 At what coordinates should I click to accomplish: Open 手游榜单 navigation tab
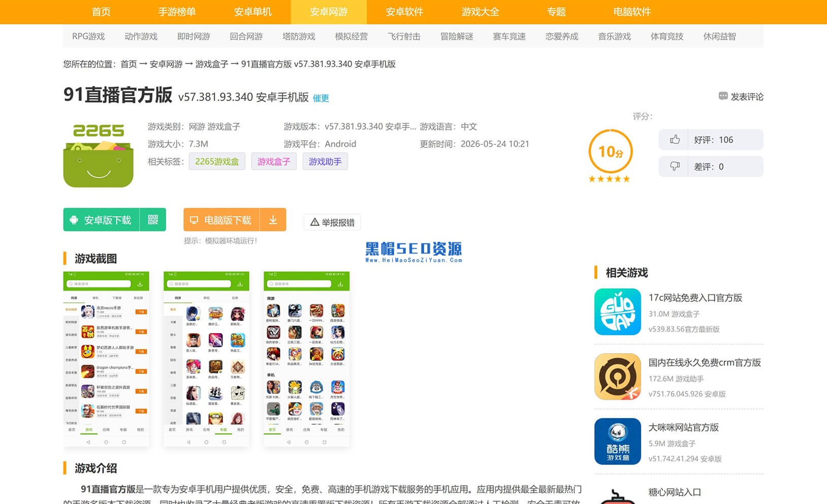tap(177, 12)
